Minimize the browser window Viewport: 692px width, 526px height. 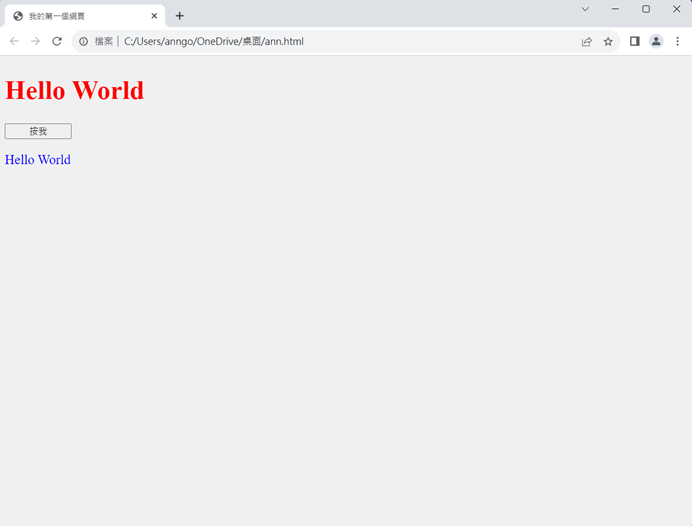pyautogui.click(x=615, y=9)
